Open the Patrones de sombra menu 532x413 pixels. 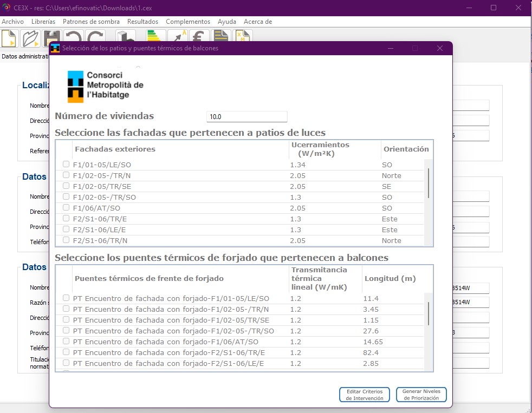91,22
